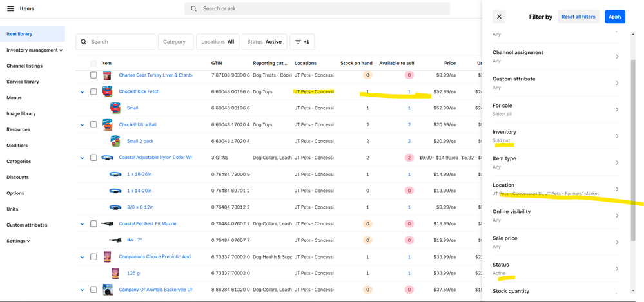
Task: Click the Search or ask field
Action: [317, 9]
